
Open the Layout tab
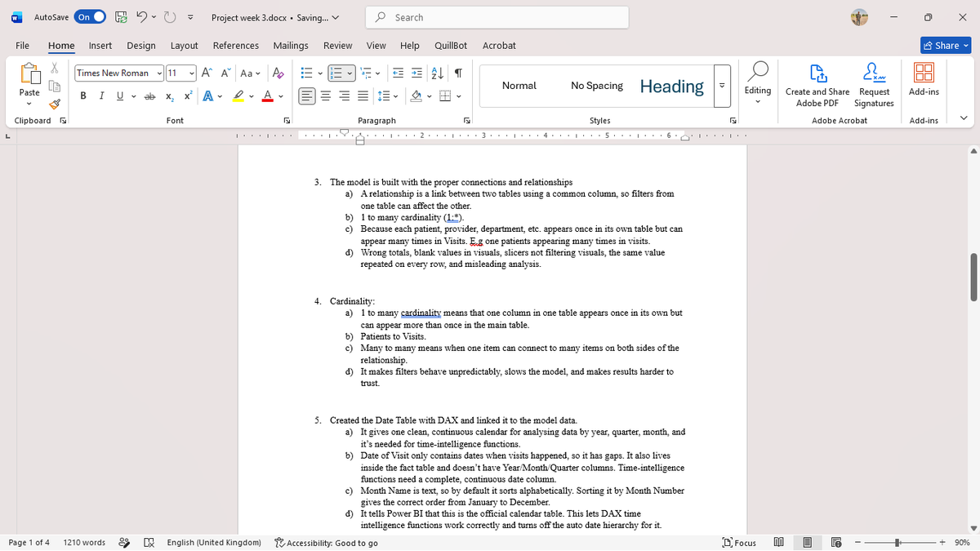click(x=185, y=46)
